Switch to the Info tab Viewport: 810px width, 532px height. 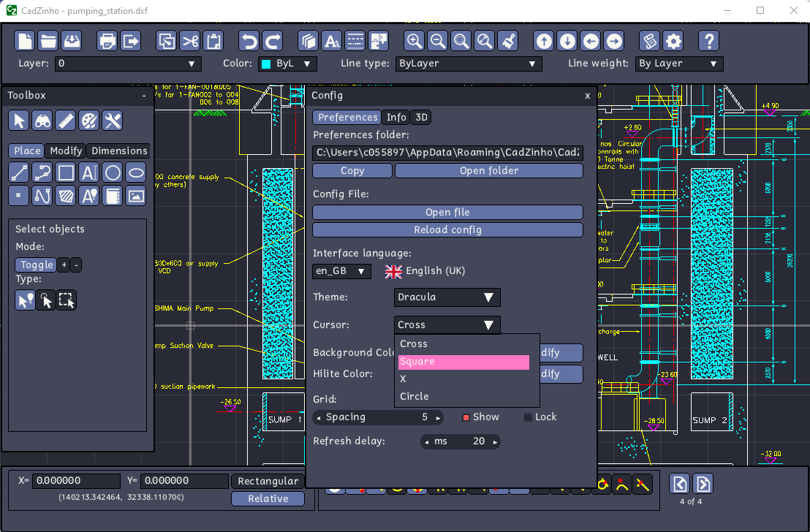coord(396,117)
